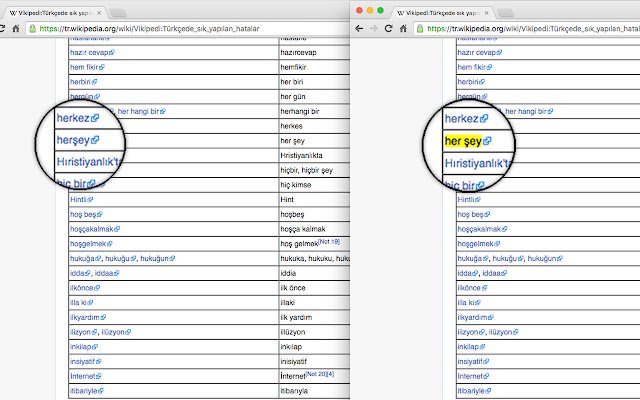Open the 'ilkönce' link in right window
The image size is (640, 400).
[469, 288]
